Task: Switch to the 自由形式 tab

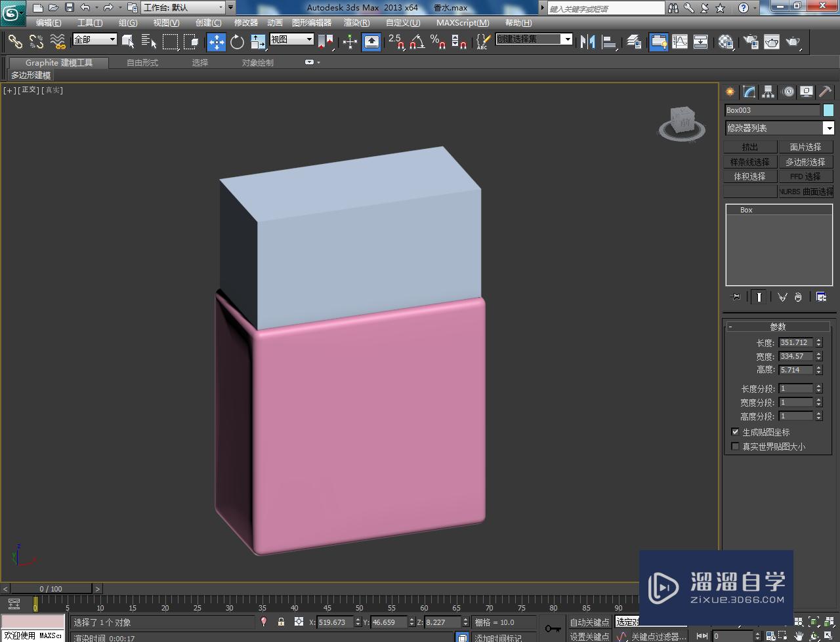Action: [142, 63]
